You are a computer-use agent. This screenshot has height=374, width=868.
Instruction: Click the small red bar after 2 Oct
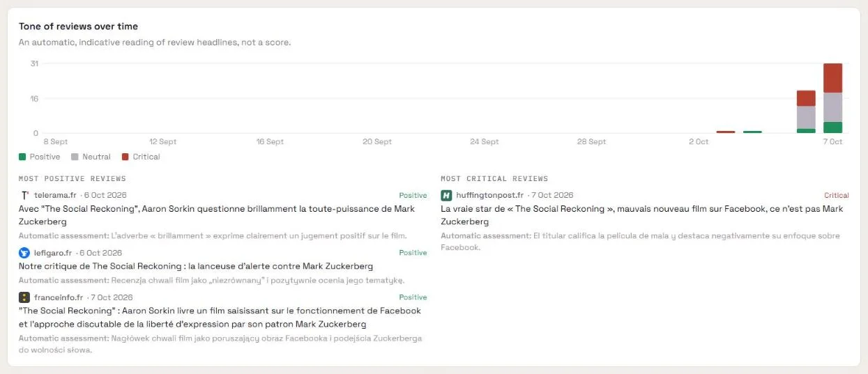[726, 132]
